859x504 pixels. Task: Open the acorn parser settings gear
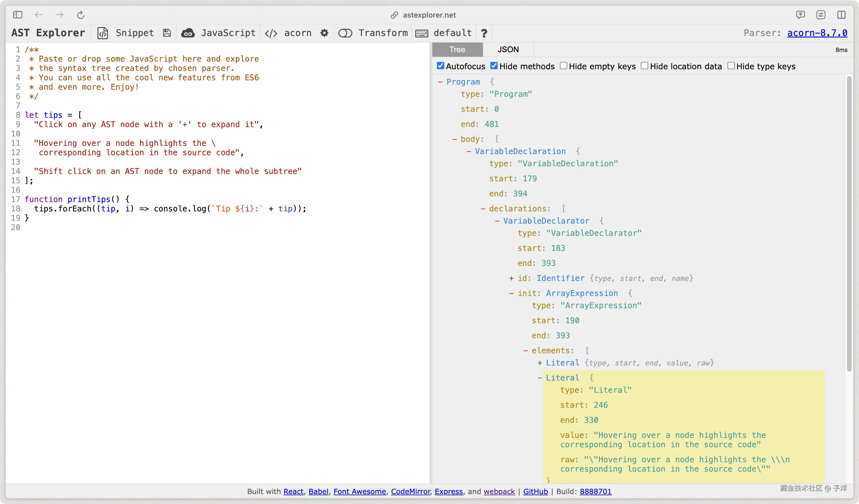pos(324,33)
